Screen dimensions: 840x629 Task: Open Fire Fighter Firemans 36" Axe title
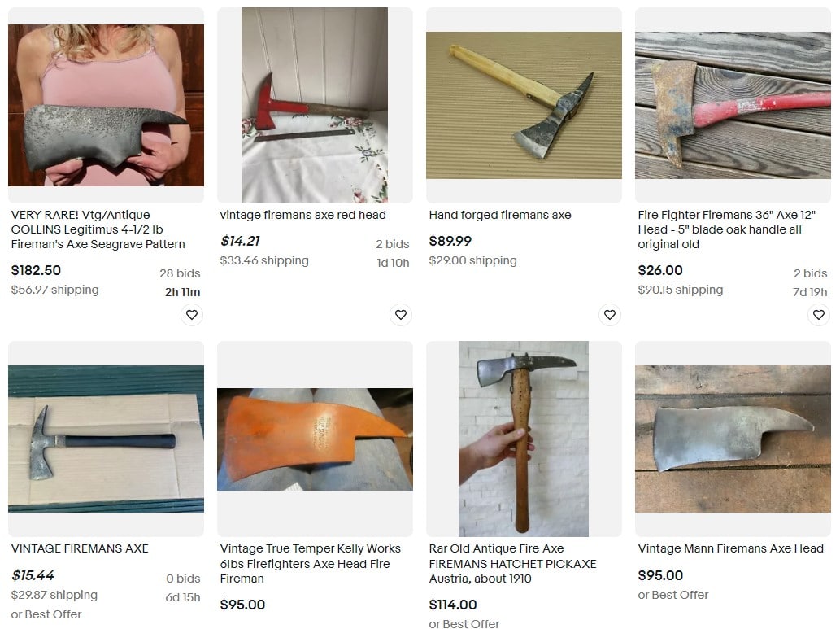[726, 229]
